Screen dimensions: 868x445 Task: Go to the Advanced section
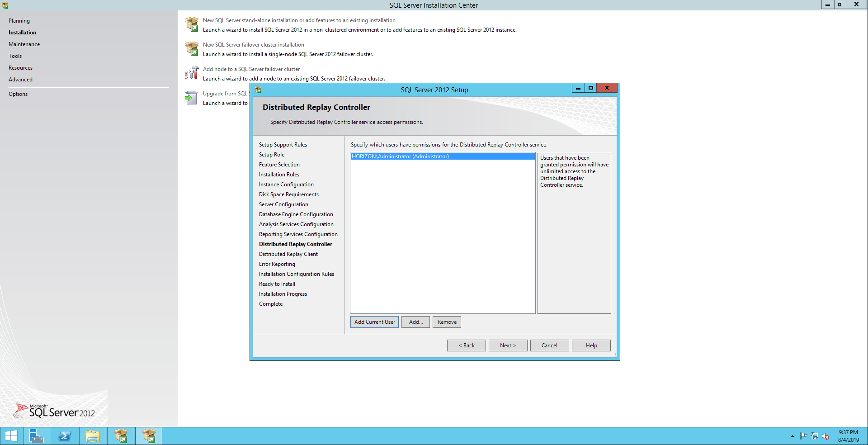tap(20, 80)
